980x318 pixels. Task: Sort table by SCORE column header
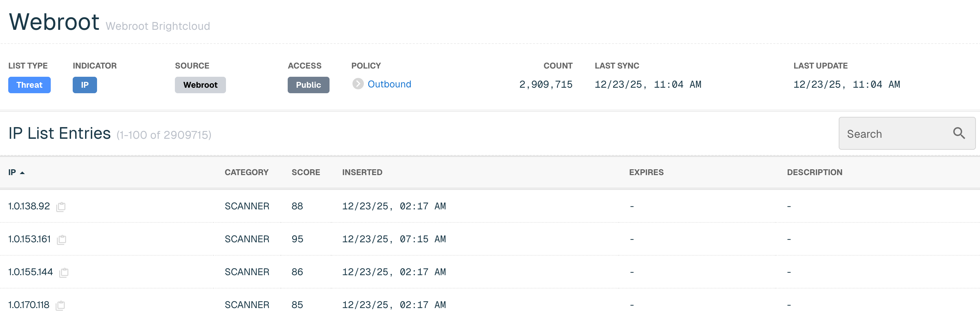coord(306,172)
